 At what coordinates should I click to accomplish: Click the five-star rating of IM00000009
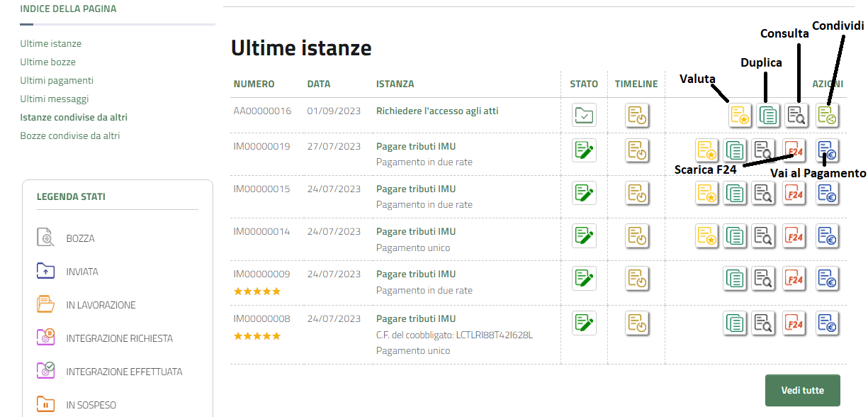[257, 291]
